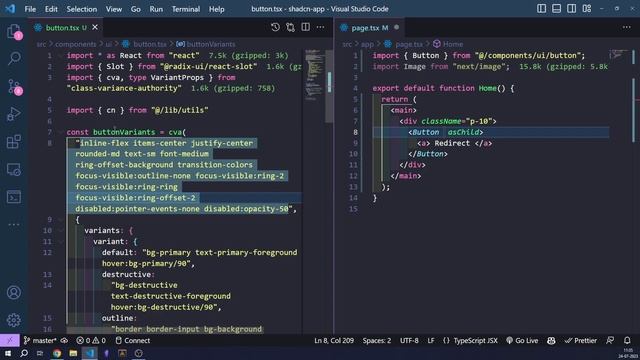Open Customize Layout icon in title bar
The height and width of the screenshot is (360, 640).
[587, 9]
